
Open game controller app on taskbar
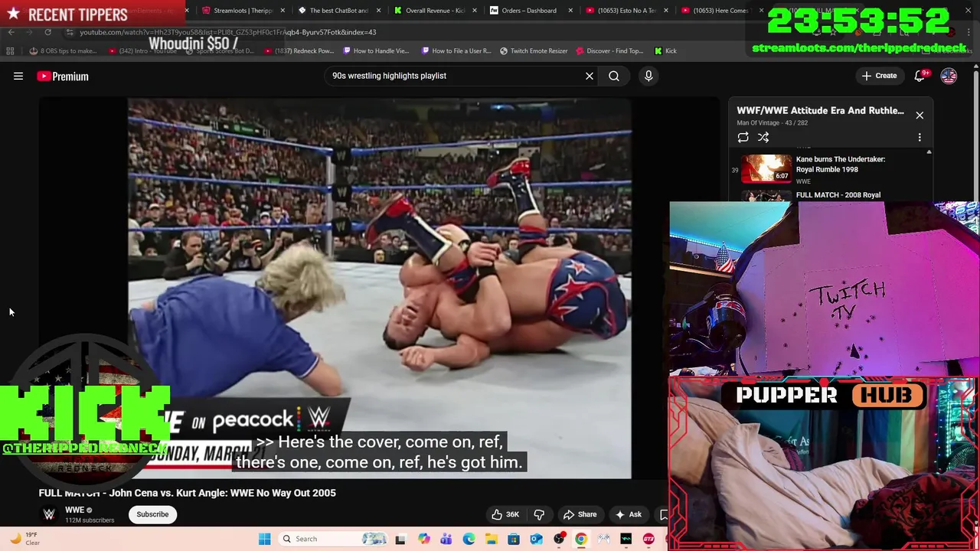click(x=603, y=539)
